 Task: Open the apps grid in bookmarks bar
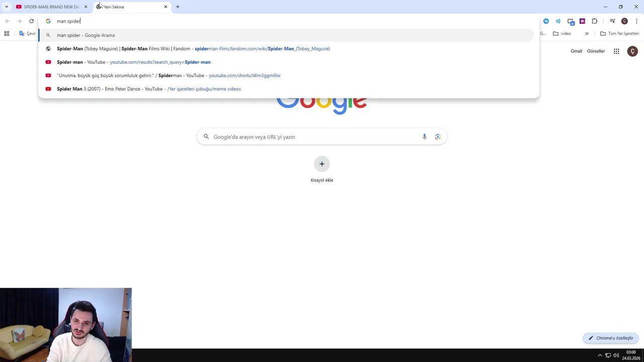click(x=7, y=34)
